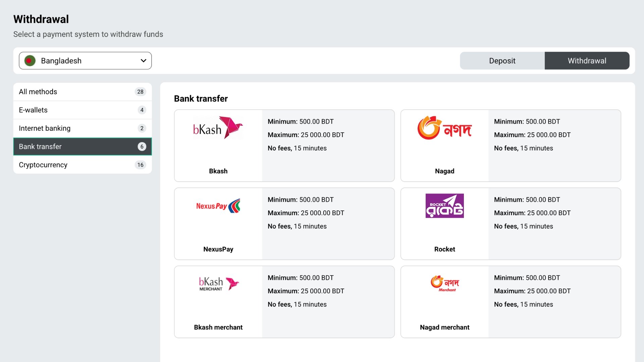Click Nagad No fees, 15 minutes text

point(524,148)
